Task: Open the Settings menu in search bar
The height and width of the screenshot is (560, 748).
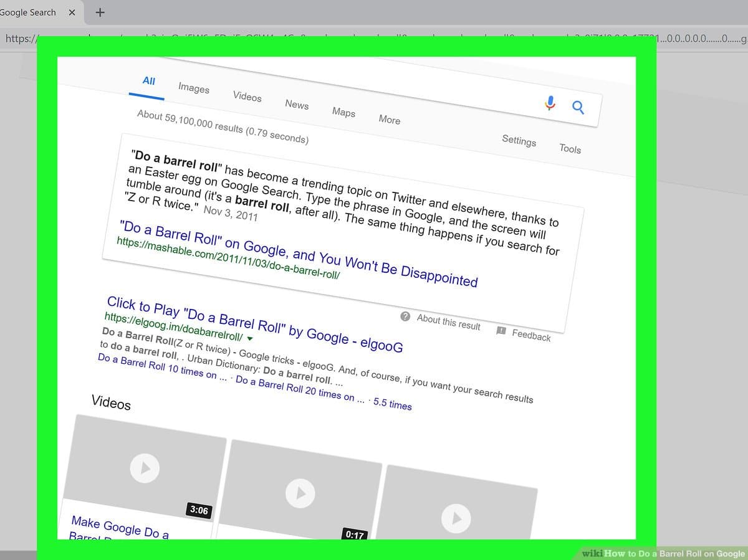Action: pos(519,140)
